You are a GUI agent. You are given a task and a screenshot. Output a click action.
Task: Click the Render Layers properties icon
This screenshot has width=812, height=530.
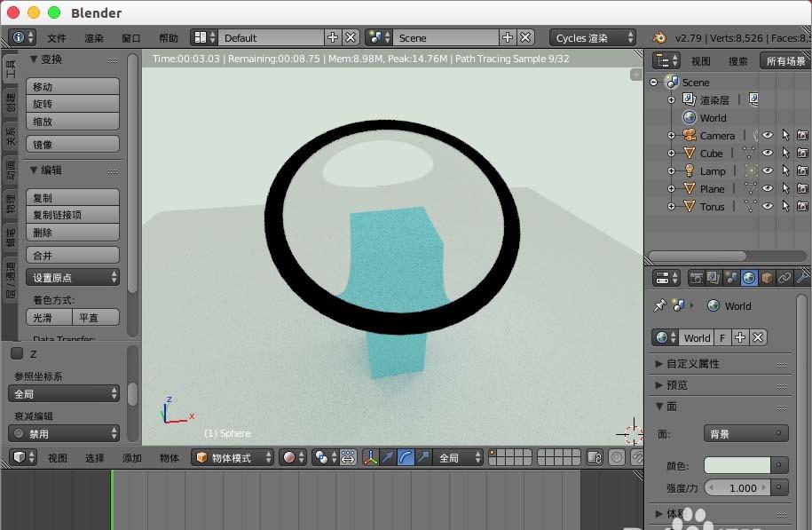coord(713,277)
